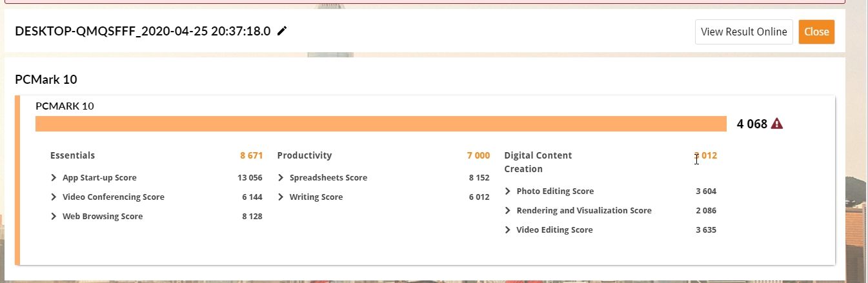Expand Rendering and Visualization Score details
Image resolution: width=868 pixels, height=283 pixels.
tap(508, 211)
